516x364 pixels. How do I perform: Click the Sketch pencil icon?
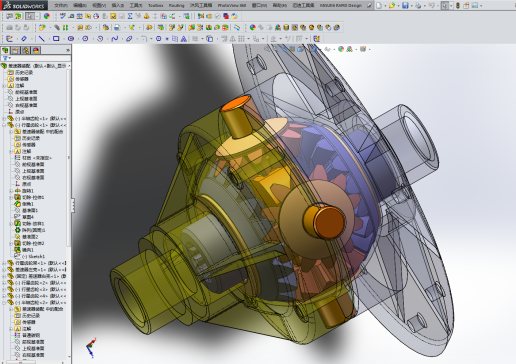point(9,39)
